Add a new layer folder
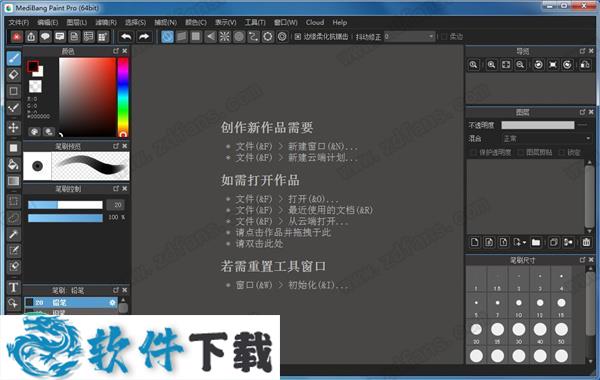The image size is (600, 380). (536, 242)
